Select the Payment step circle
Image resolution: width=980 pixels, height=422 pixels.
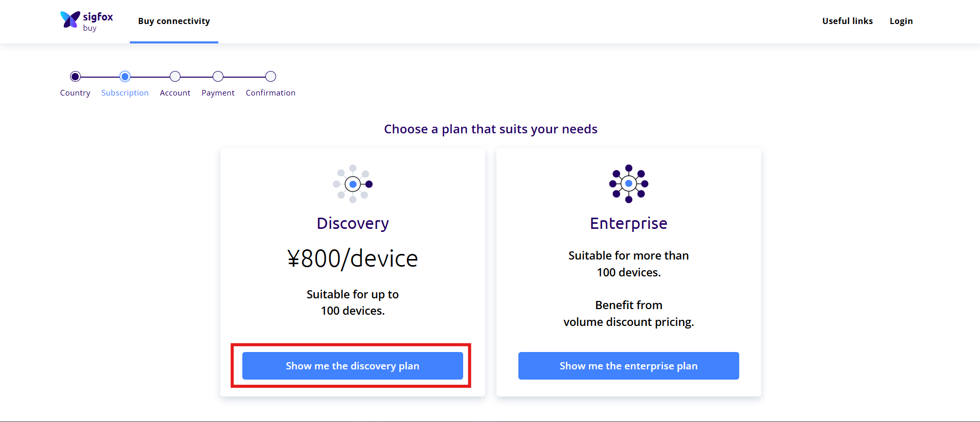[218, 77]
